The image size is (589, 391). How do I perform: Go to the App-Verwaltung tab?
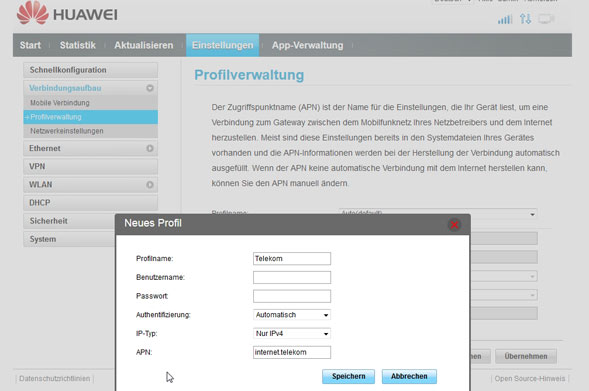click(307, 45)
